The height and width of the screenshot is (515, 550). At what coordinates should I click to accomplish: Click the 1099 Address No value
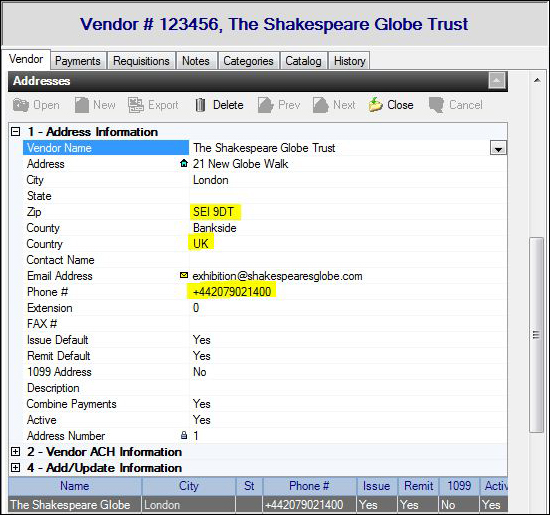pyautogui.click(x=200, y=372)
